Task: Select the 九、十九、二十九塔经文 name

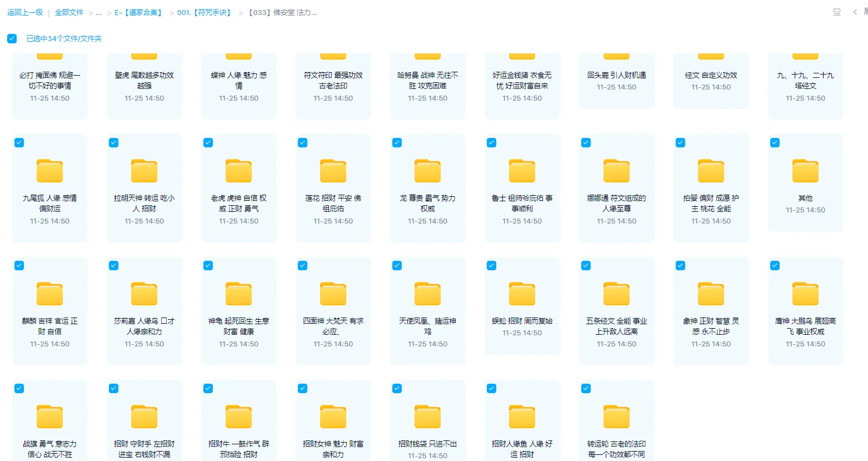Action: point(806,81)
